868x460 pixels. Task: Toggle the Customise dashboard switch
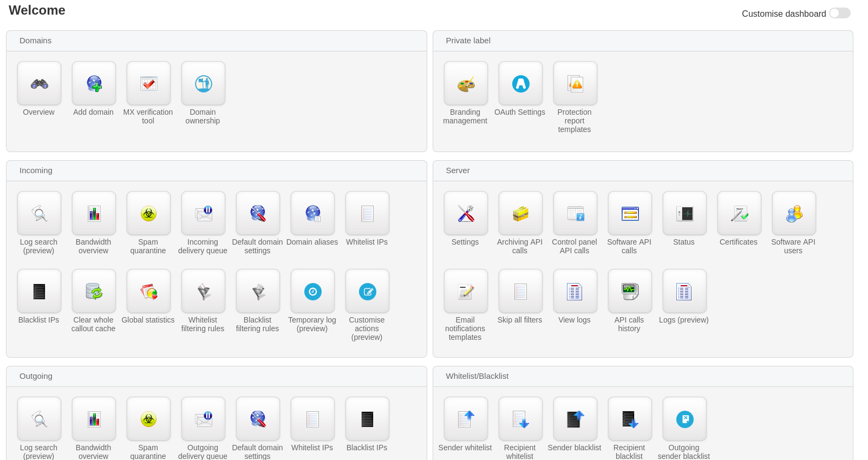[x=839, y=13]
